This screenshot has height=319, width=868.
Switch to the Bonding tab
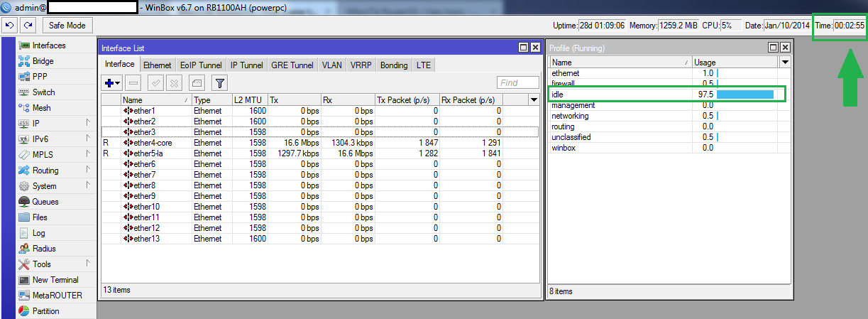point(393,65)
